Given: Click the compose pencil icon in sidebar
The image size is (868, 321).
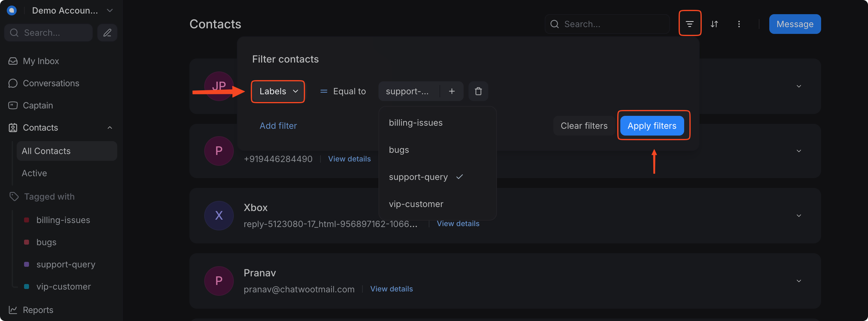Looking at the screenshot, I should 107,33.
